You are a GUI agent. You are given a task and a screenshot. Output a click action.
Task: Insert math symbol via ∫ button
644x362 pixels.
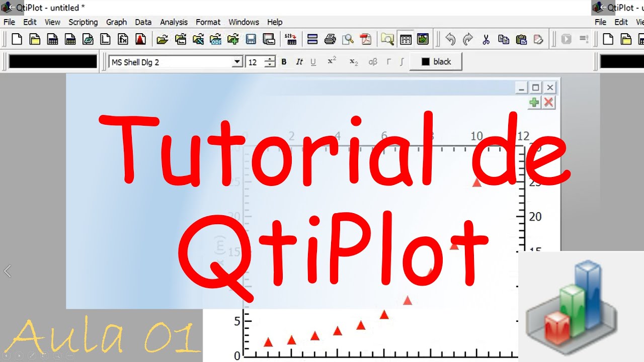pos(401,62)
